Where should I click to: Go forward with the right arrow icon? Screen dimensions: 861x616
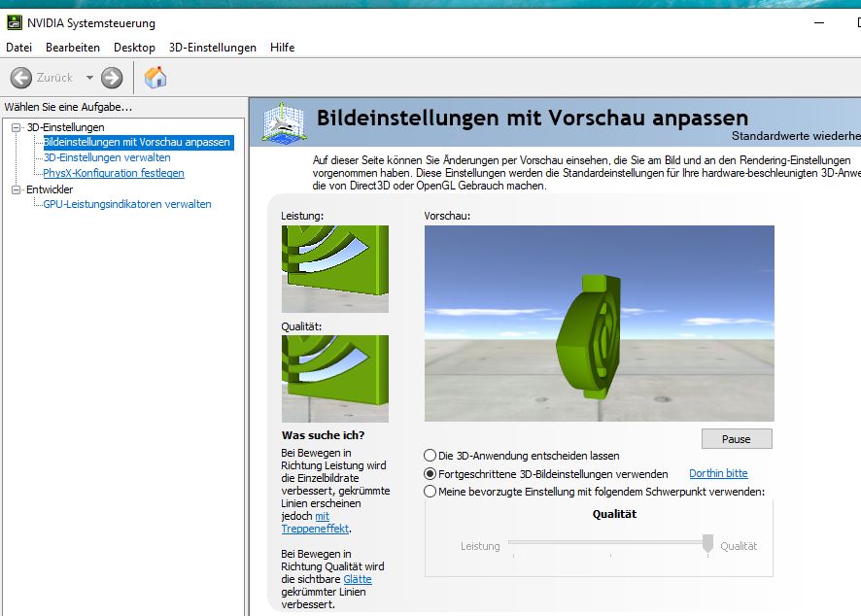[112, 78]
